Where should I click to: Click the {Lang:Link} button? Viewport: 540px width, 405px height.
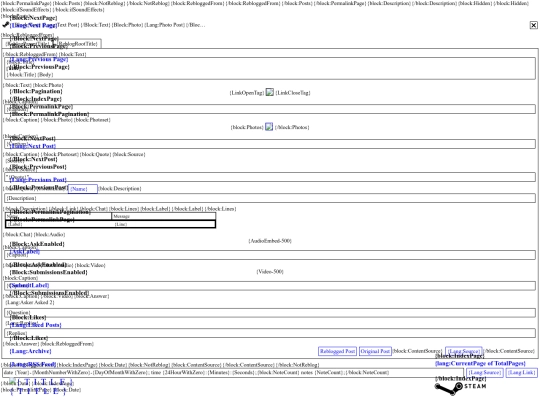point(521,373)
